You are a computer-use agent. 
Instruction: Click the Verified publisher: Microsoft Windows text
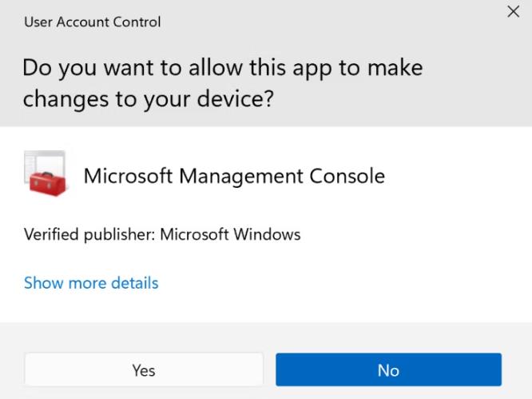click(x=162, y=234)
